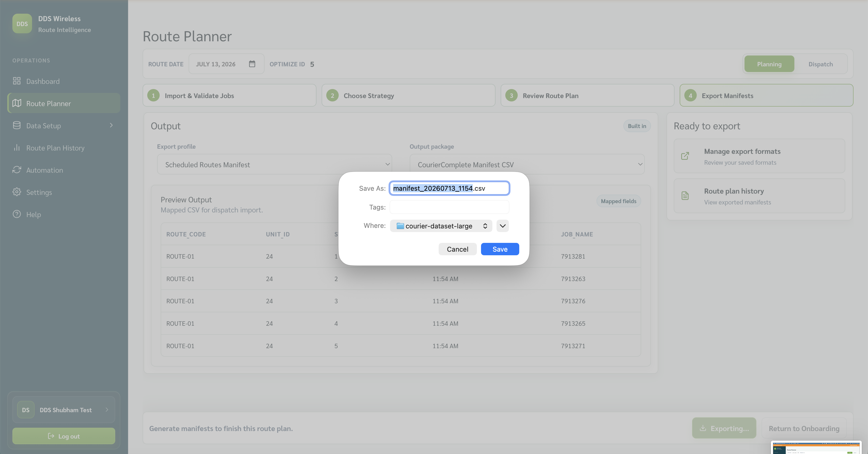Click the ROUTE_CODE column header

(186, 234)
